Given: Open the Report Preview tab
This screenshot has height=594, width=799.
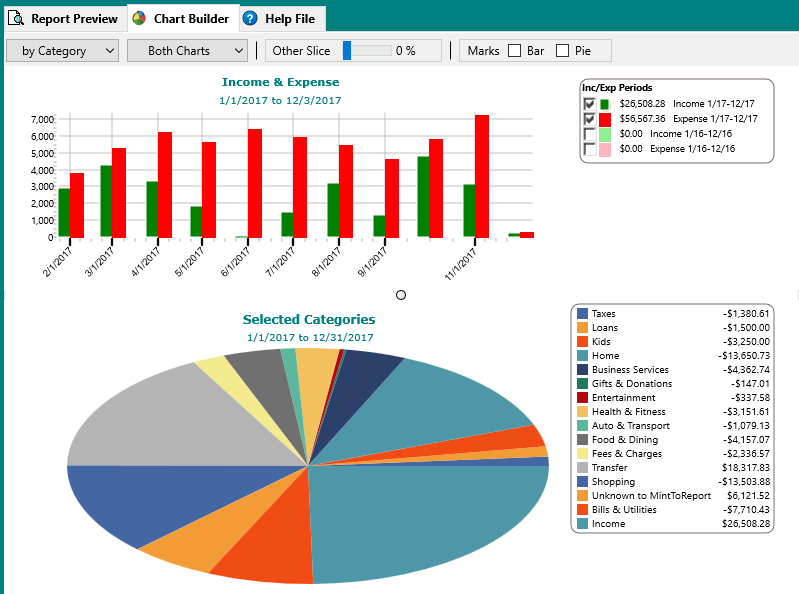Looking at the screenshot, I should 64,19.
